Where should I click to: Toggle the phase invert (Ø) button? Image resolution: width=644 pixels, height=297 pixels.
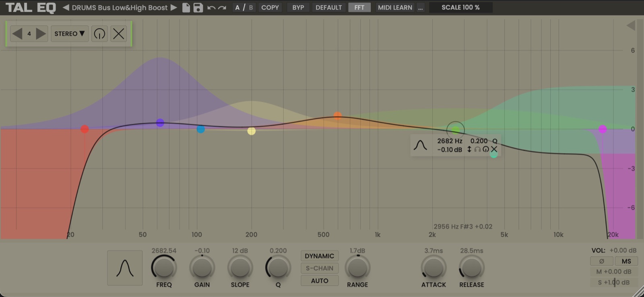(602, 261)
